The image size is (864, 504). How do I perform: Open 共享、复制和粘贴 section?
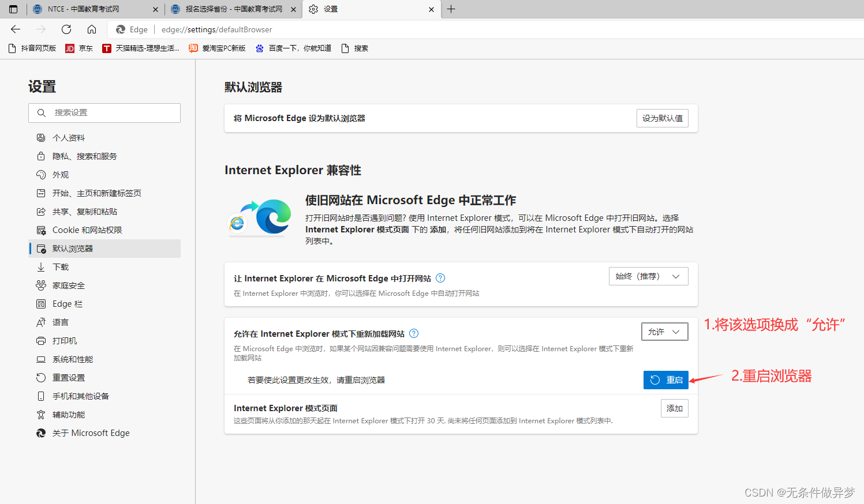click(104, 212)
